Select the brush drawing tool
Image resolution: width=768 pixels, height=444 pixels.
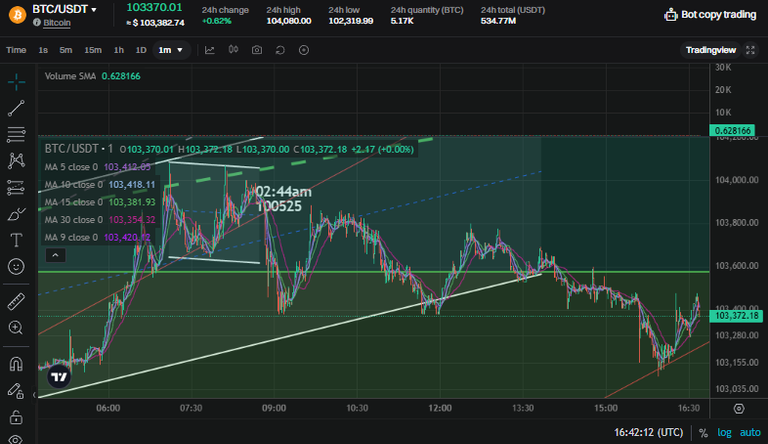click(x=16, y=214)
